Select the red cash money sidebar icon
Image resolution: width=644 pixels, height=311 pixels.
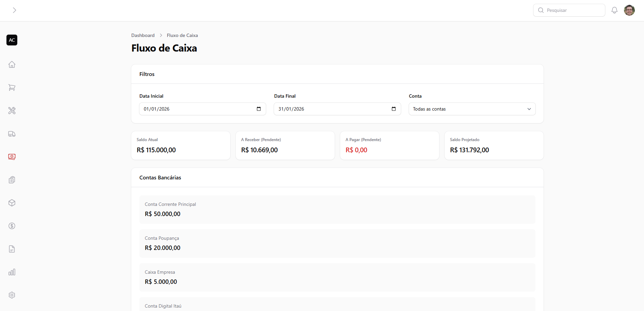point(12,157)
